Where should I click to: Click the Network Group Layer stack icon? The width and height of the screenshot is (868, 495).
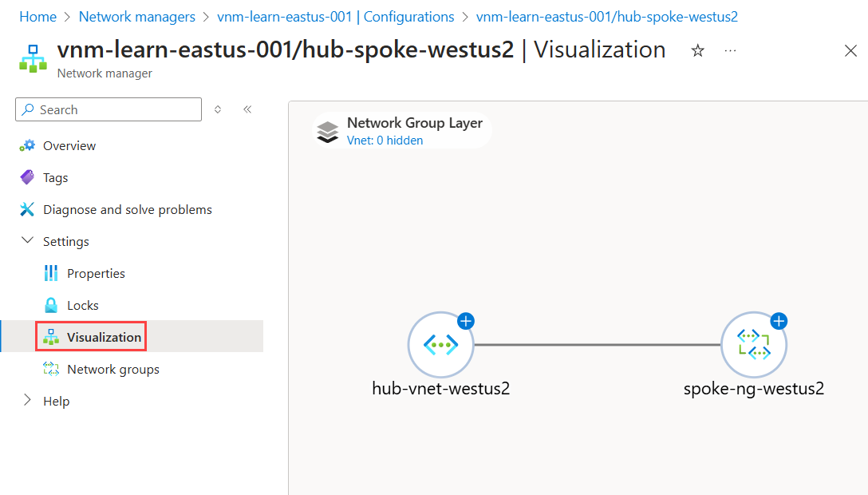[x=327, y=130]
